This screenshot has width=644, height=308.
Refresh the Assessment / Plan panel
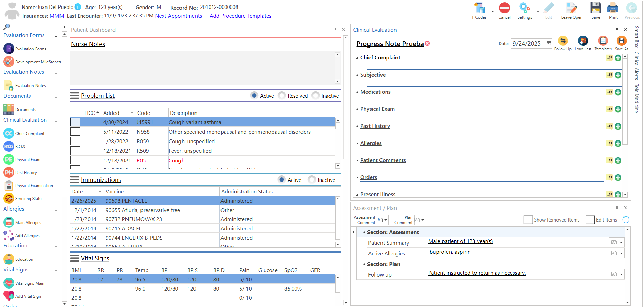[626, 220]
